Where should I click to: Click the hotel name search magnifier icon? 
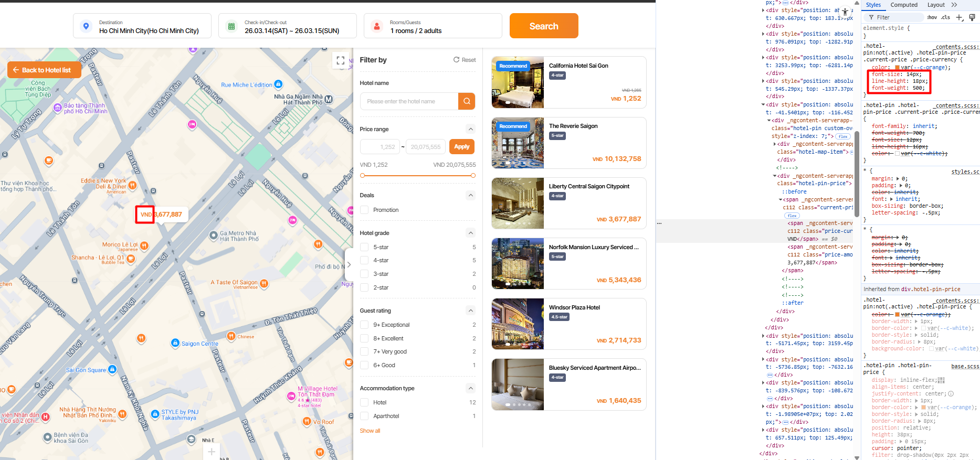[x=466, y=101]
